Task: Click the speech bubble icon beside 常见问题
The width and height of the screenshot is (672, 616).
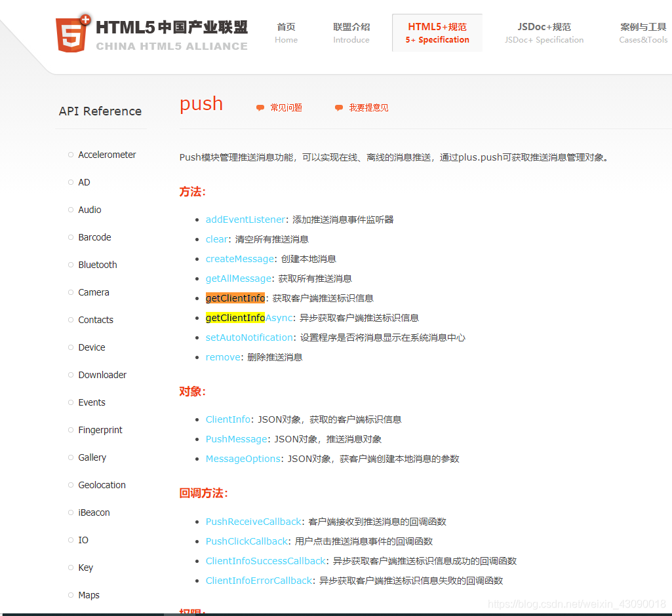Action: [x=260, y=107]
